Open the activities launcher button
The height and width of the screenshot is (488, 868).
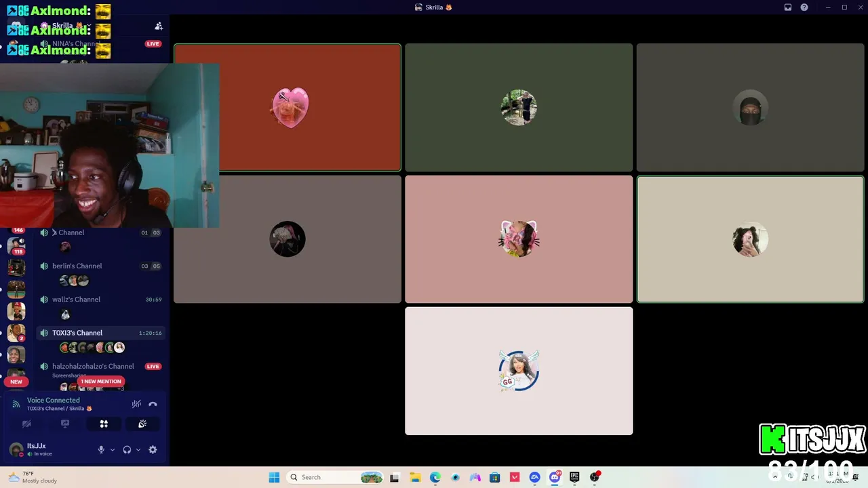point(104,424)
